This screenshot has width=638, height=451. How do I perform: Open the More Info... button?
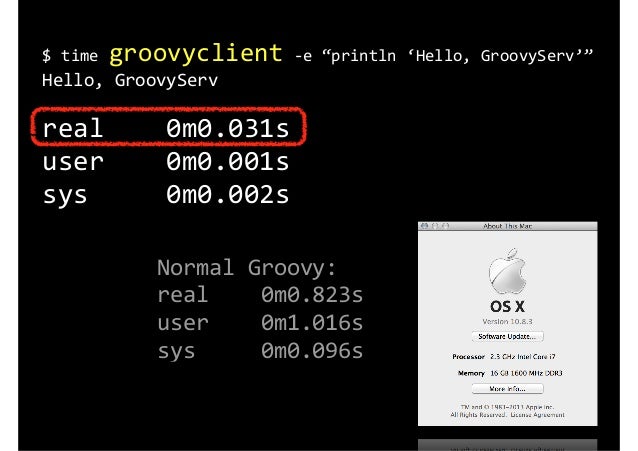(x=507, y=389)
